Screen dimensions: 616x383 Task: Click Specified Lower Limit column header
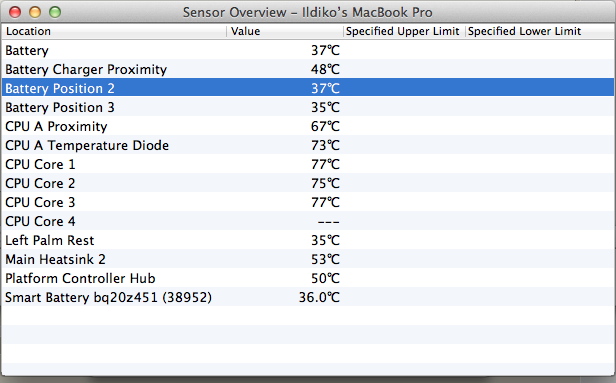pos(540,31)
